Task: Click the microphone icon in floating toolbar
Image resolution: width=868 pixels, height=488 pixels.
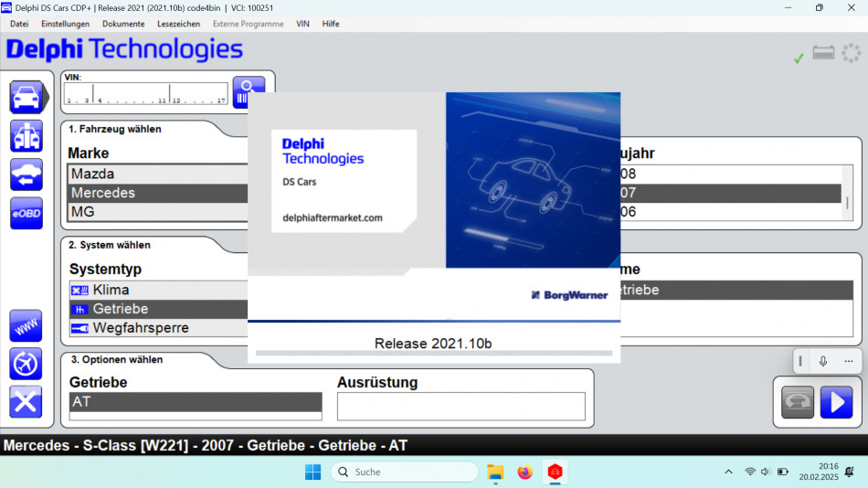Action: [x=823, y=361]
